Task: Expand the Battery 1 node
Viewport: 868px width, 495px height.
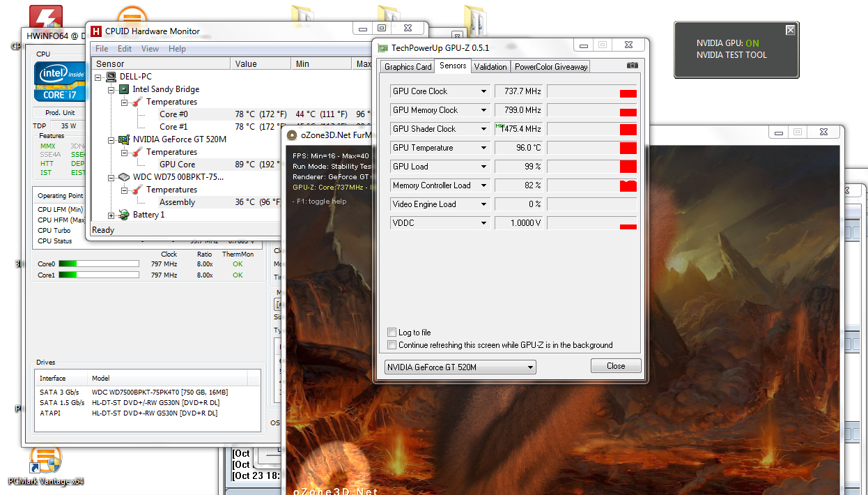Action: [111, 215]
